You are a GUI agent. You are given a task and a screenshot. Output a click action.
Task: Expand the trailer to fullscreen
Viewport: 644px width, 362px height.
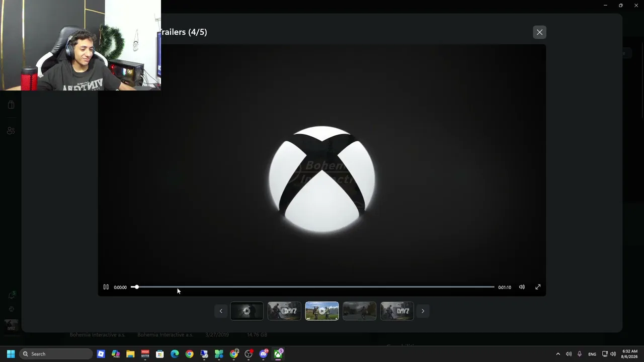point(538,287)
